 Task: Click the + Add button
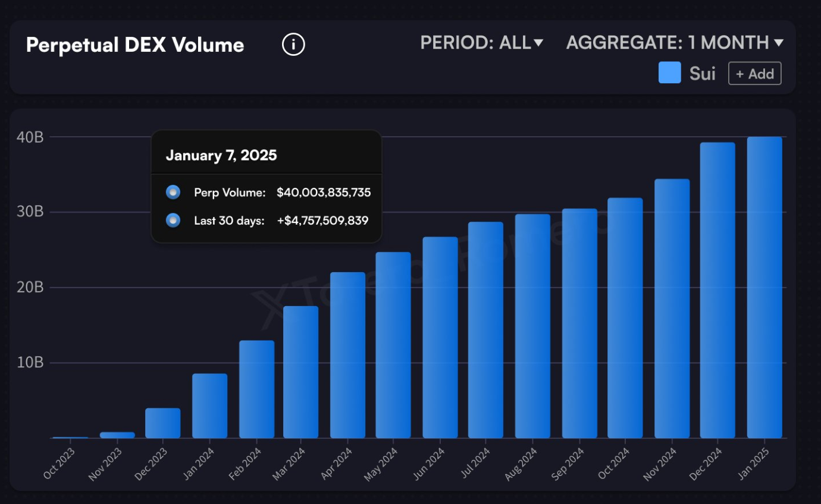click(754, 73)
